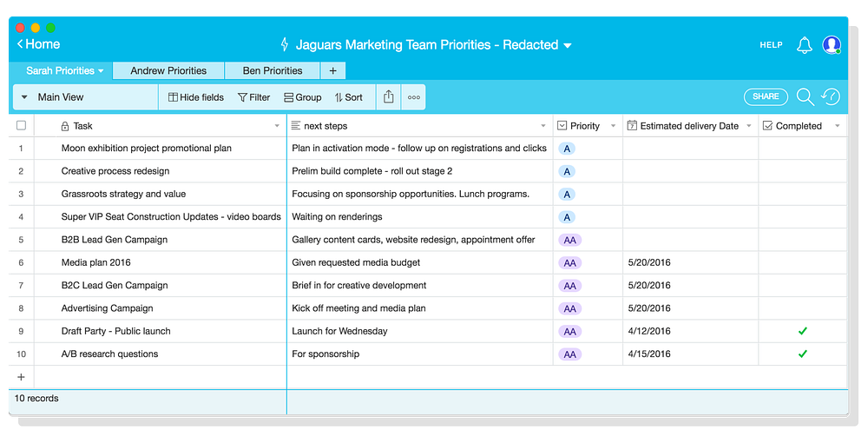Open the Estimated delivery Date column dropdown arrow
The width and height of the screenshot is (868, 430).
(x=749, y=126)
